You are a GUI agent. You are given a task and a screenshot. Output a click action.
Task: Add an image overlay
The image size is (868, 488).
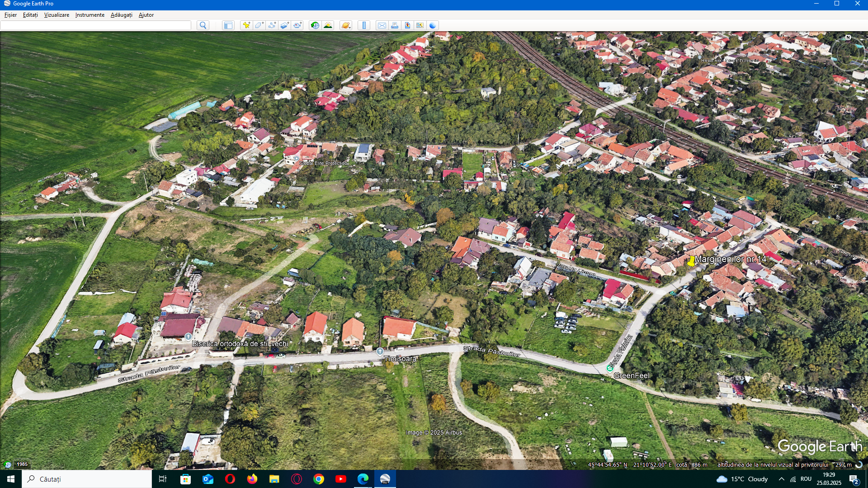coord(284,25)
